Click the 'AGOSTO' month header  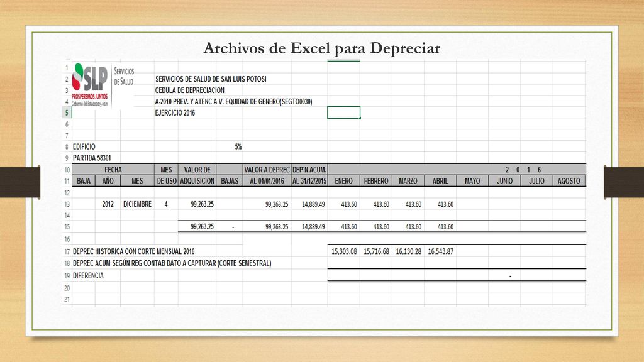tap(569, 180)
